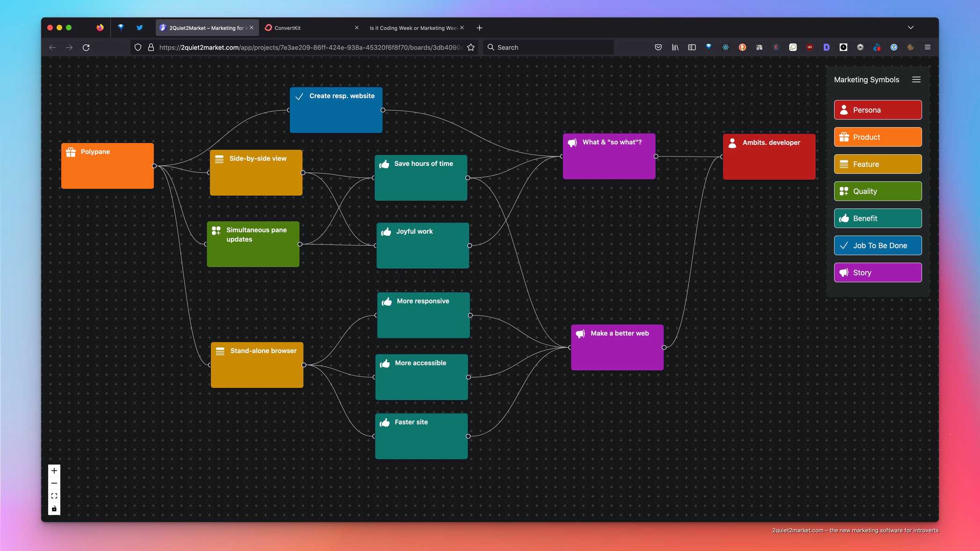The width and height of the screenshot is (980, 551).
Task: Toggle the canvas lock control
Action: pyautogui.click(x=54, y=508)
